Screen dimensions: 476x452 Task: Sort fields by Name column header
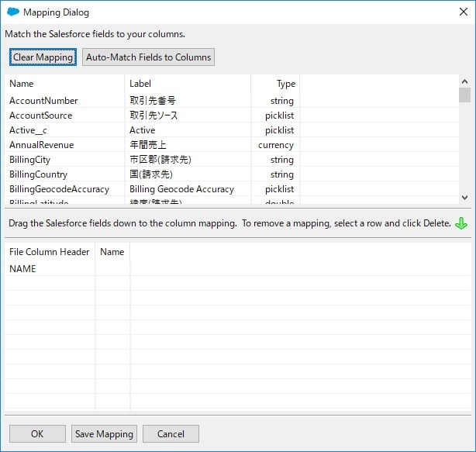point(22,84)
